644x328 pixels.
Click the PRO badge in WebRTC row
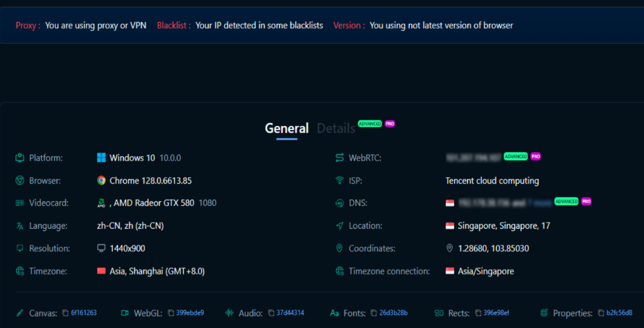coord(536,157)
